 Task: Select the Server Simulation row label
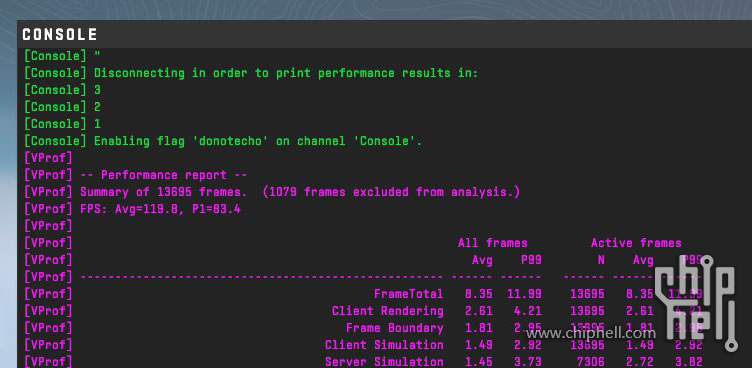pyautogui.click(x=384, y=362)
